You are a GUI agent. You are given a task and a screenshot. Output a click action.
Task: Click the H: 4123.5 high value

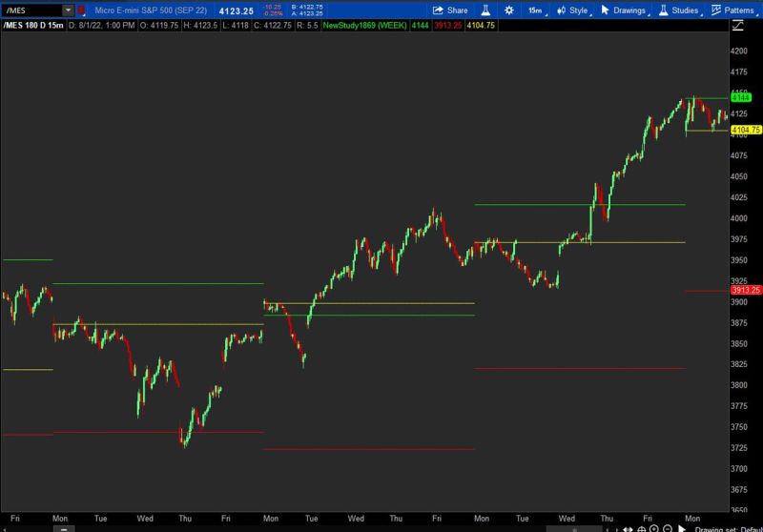click(x=200, y=26)
